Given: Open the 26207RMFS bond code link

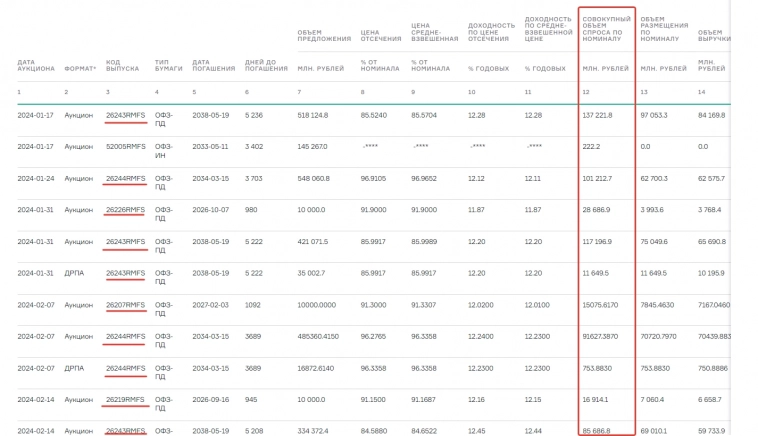Looking at the screenshot, I should pos(125,305).
